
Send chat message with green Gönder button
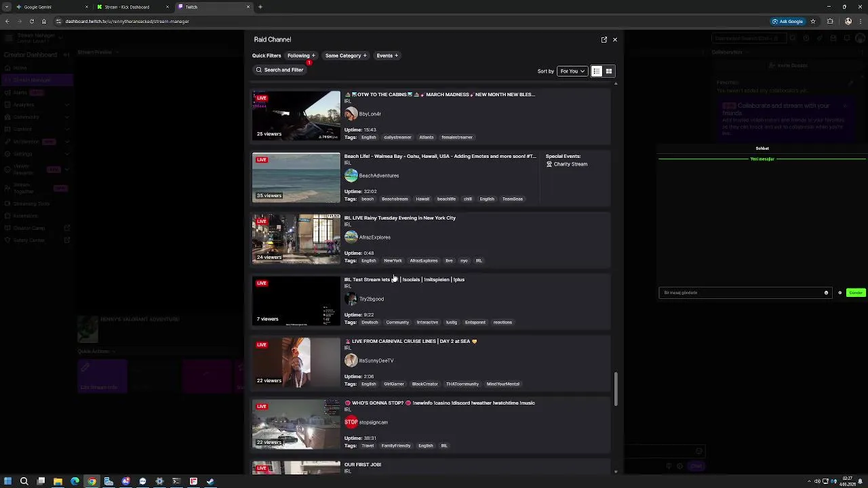[x=856, y=293]
